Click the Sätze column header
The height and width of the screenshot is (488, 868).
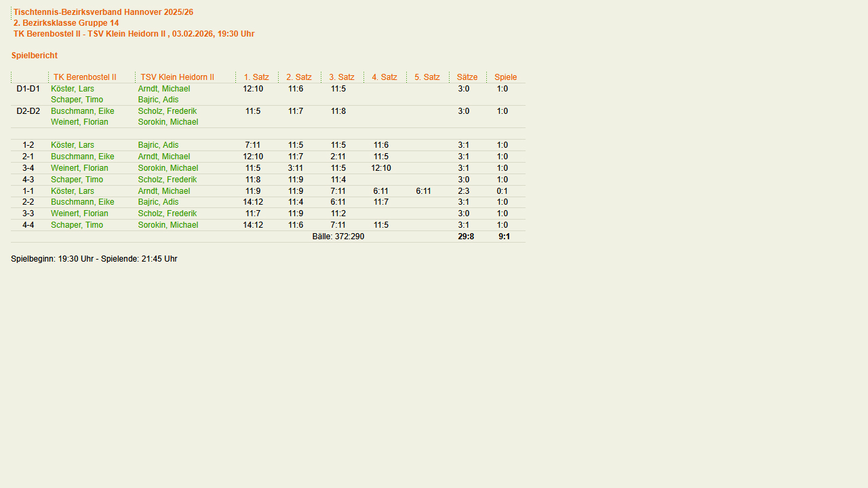click(467, 77)
